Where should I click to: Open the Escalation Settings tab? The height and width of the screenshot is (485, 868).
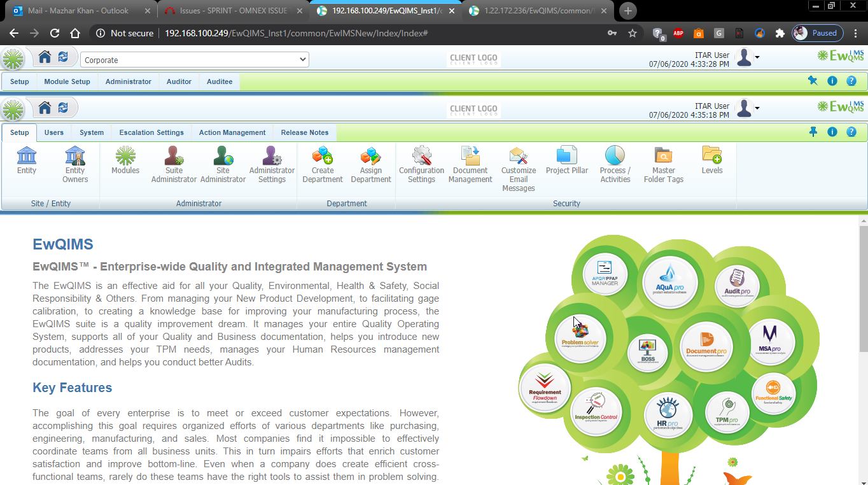151,132
